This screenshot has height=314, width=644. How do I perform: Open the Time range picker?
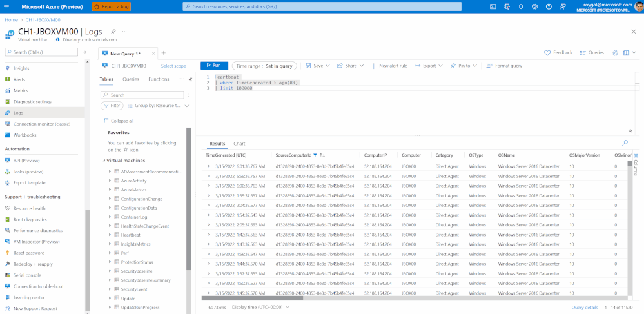click(264, 66)
